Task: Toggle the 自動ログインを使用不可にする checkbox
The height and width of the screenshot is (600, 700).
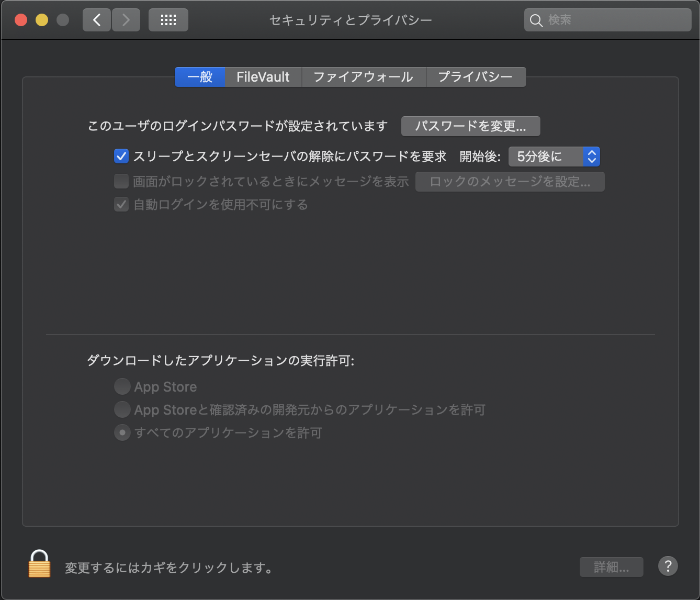Action: [121, 204]
